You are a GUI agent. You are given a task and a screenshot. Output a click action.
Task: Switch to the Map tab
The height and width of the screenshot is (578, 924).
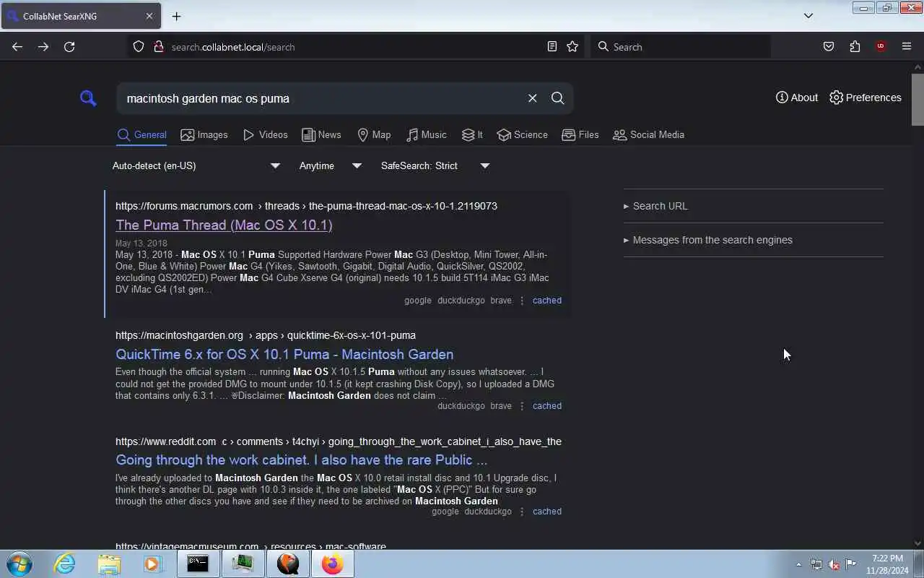click(374, 135)
